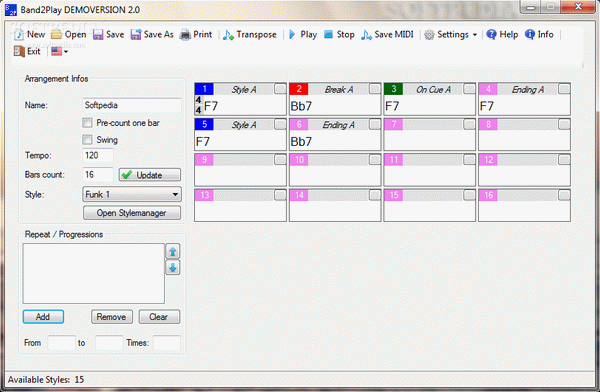Move progression up with blue arrow
Image resolution: width=600 pixels, height=392 pixels.
173,252
